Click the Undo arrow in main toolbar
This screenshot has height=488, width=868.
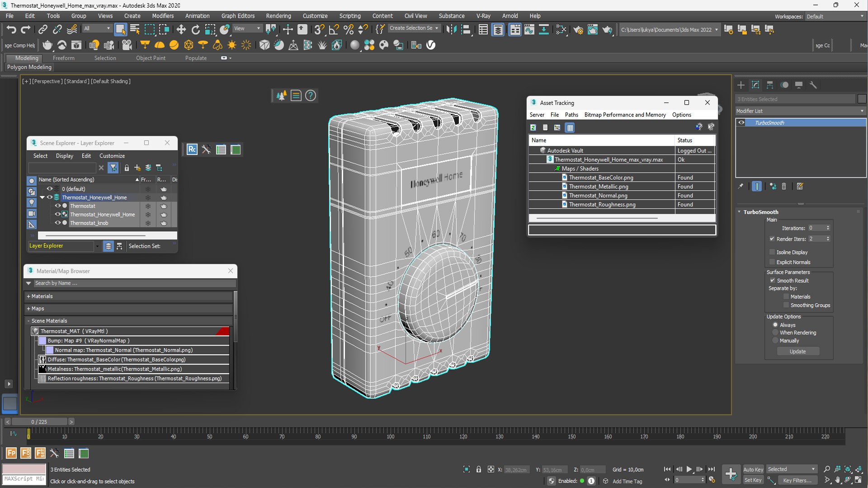(11, 30)
